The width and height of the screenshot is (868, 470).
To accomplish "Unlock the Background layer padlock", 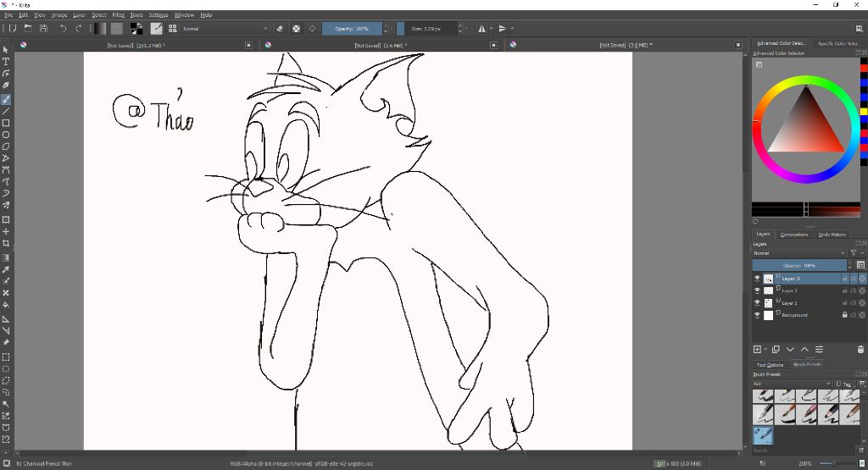I will coord(845,315).
